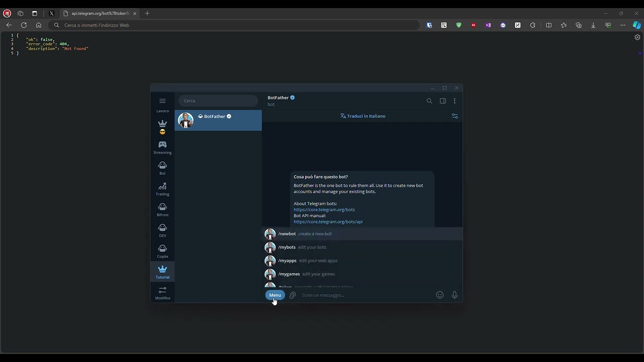This screenshot has width=644, height=362.
Task: Click browser back arrow
Action: coord(9,25)
